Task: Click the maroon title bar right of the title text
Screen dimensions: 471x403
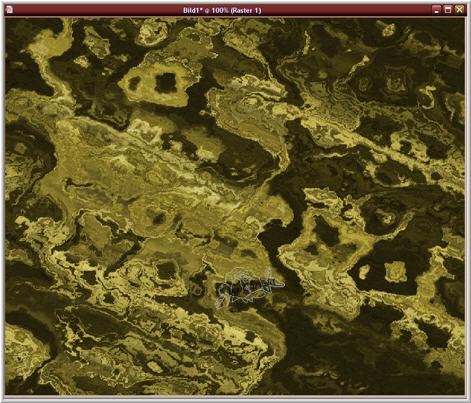Action: 347,10
